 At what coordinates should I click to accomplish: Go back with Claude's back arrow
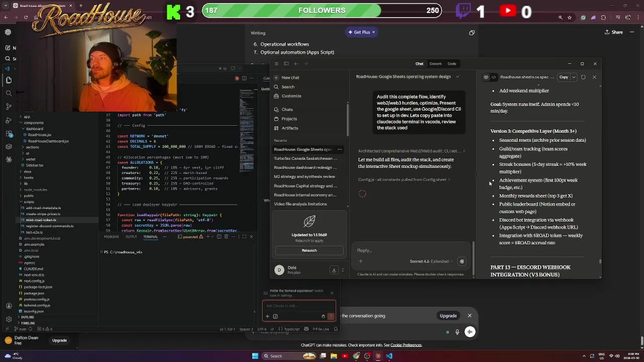(x=296, y=64)
